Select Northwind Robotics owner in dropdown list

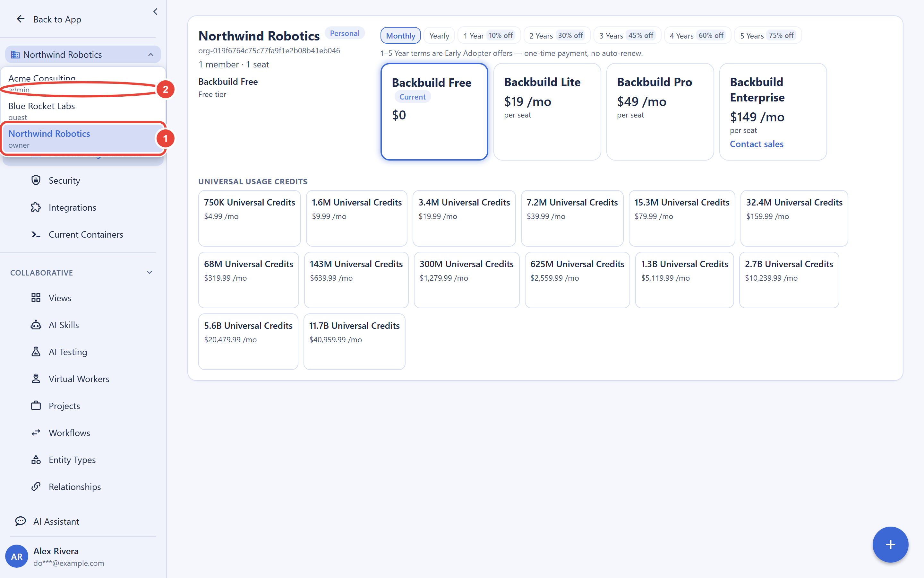click(83, 138)
